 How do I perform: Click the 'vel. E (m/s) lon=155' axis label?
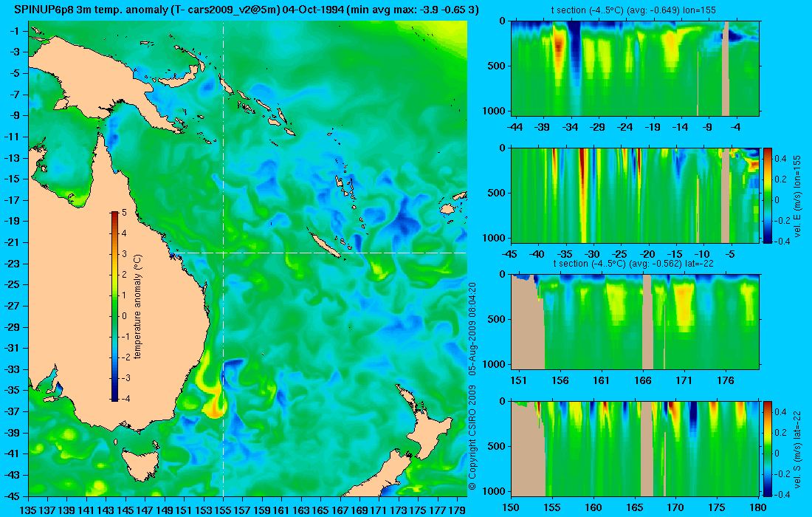(798, 195)
